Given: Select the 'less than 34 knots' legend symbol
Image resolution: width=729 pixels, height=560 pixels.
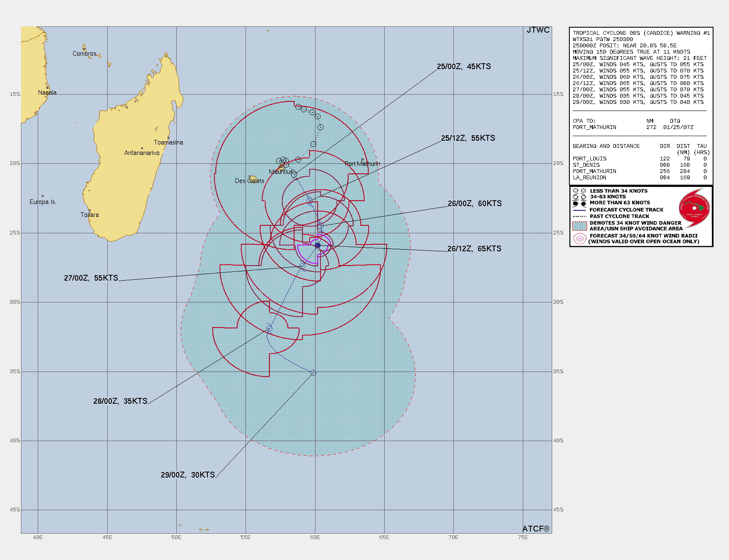Looking at the screenshot, I should (x=575, y=191).
